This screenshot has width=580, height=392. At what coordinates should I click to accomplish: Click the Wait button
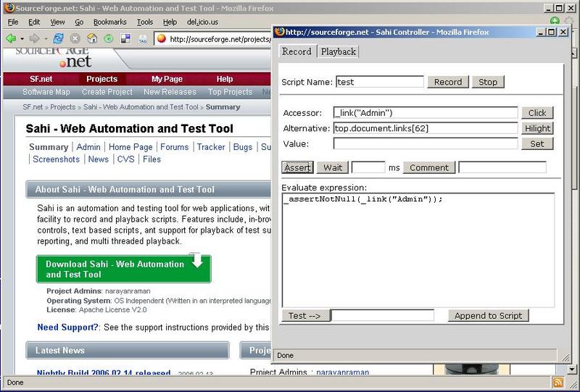(x=333, y=167)
